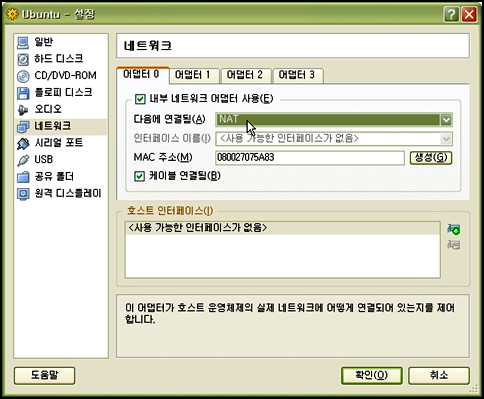Close the Ubuntu settings dialog
484x399 pixels.
pos(469,15)
